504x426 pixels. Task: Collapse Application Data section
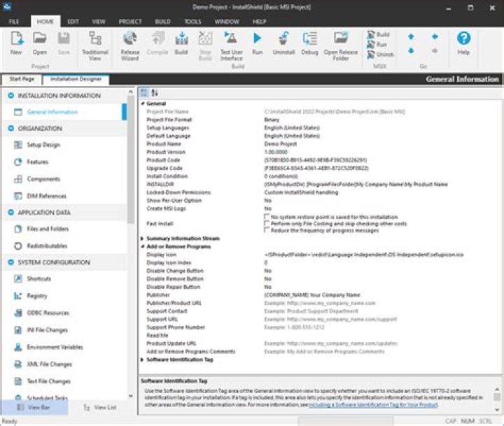pos(11,213)
